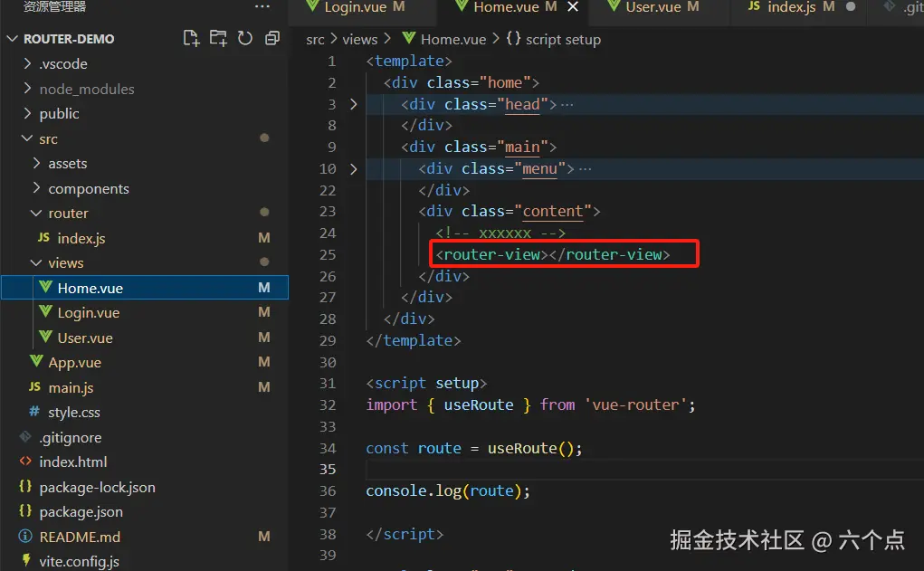This screenshot has height=571, width=924.
Task: Click Vue icon in breadcrumb before Home.vue
Action: (409, 39)
